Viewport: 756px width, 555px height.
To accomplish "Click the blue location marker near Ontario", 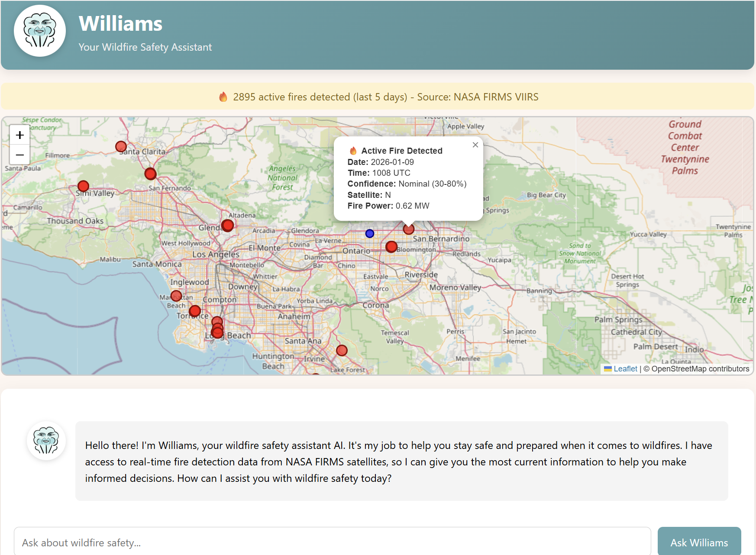I will pos(369,234).
